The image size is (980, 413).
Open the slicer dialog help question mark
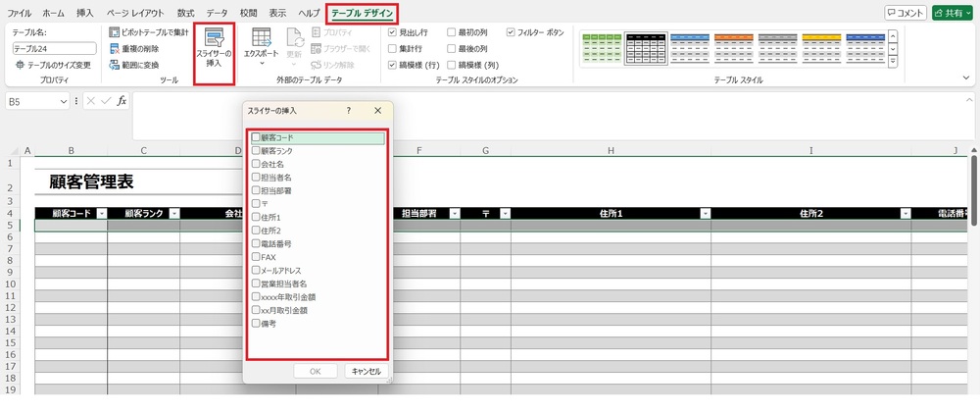[x=349, y=112]
